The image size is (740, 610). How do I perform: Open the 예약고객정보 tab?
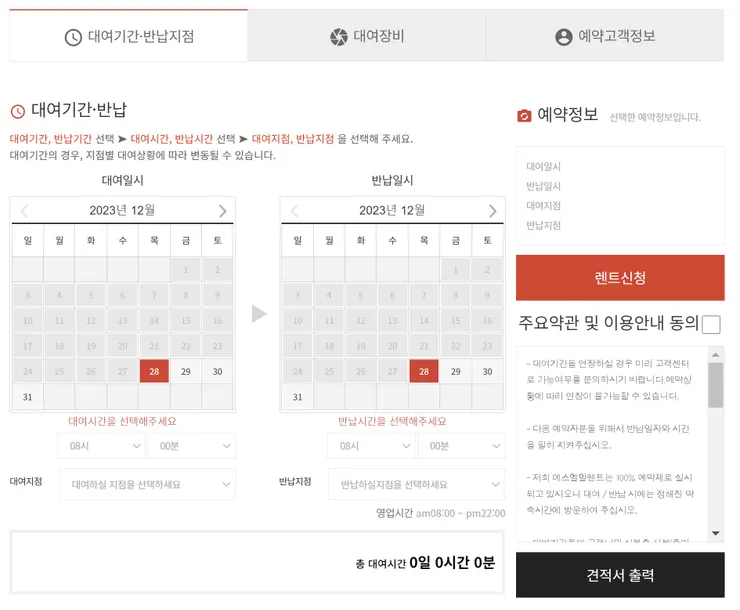point(605,37)
